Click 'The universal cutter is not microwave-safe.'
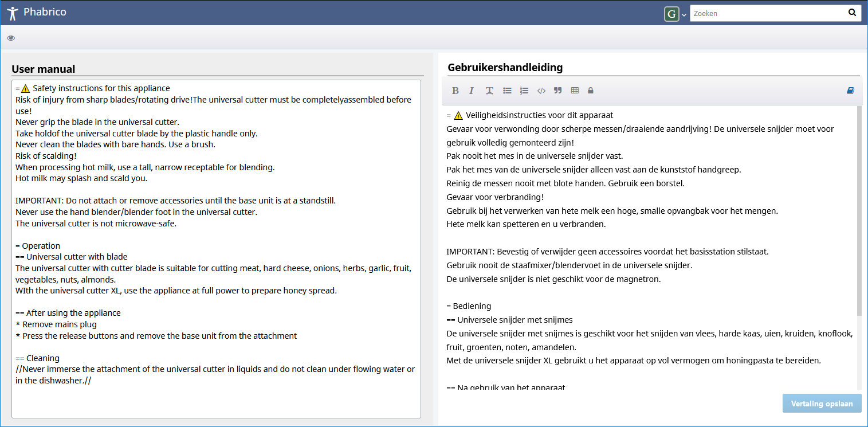 pyautogui.click(x=96, y=224)
